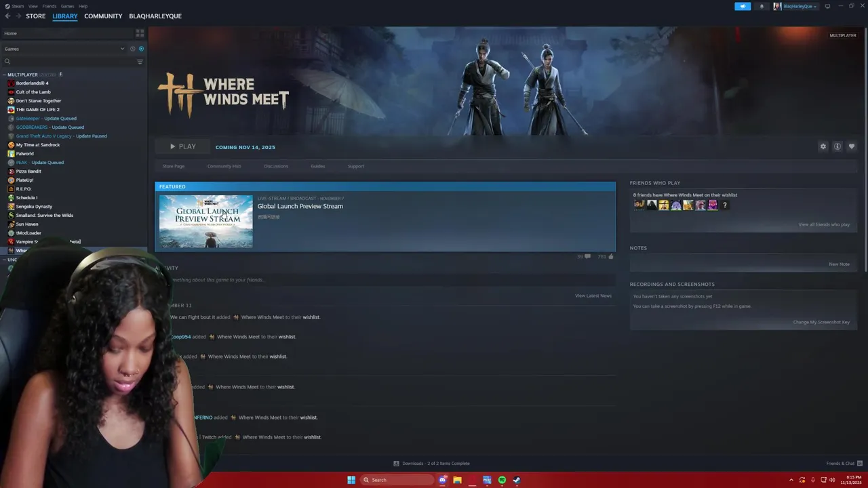This screenshot has height=488, width=868.
Task: Open the Global Launch Preview Stream title
Action: coord(300,206)
